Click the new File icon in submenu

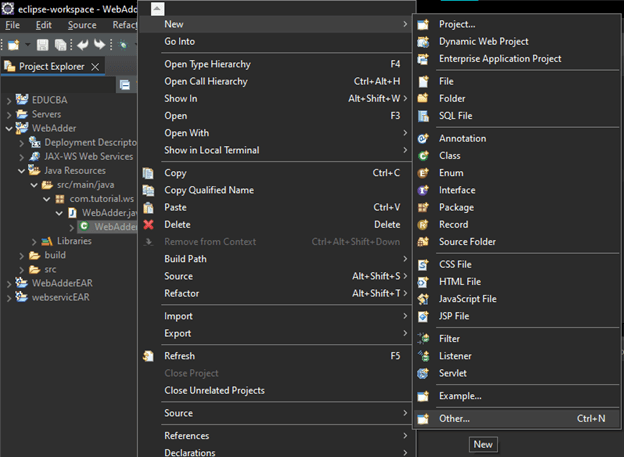423,81
